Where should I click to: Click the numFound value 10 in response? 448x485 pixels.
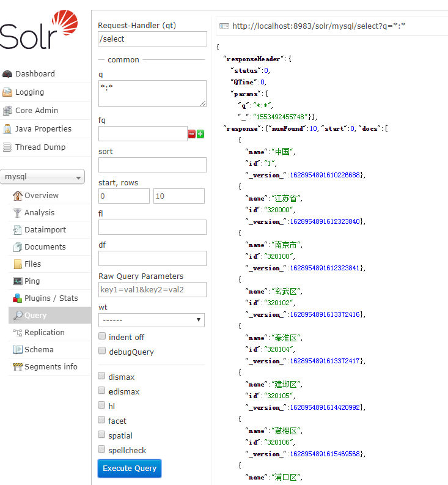(x=313, y=128)
